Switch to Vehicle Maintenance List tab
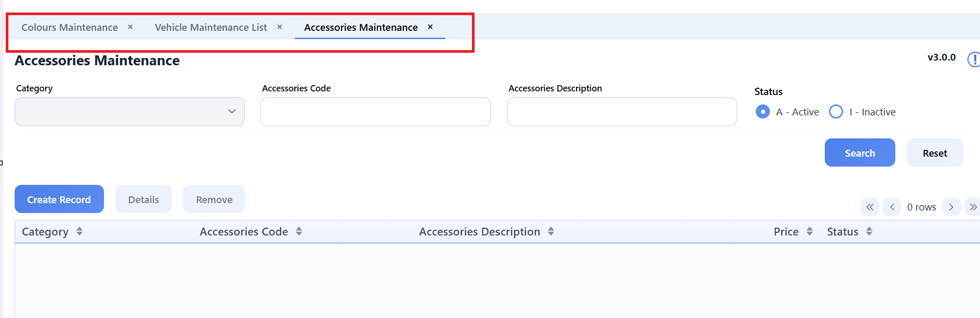Screen dimensions: 980x318 (x=211, y=27)
